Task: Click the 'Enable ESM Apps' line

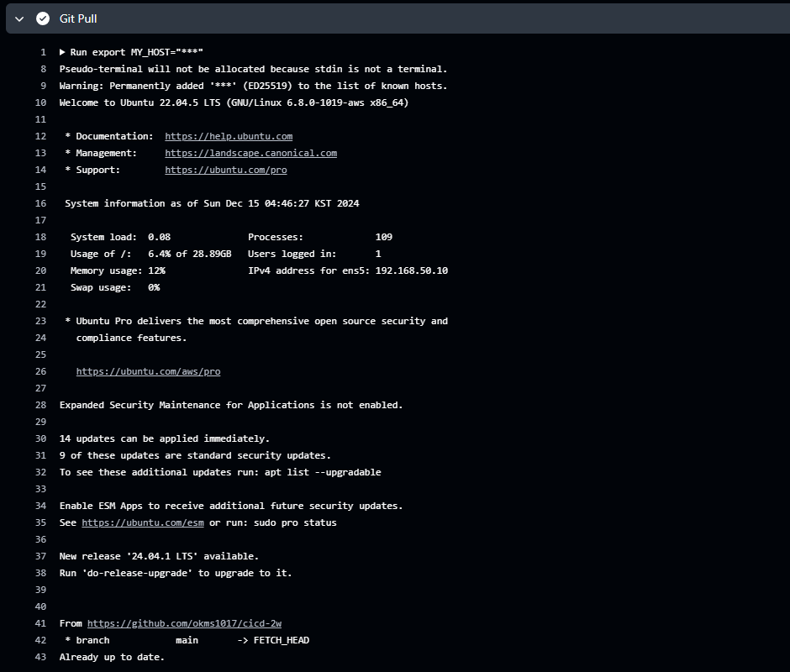Action: [231, 506]
